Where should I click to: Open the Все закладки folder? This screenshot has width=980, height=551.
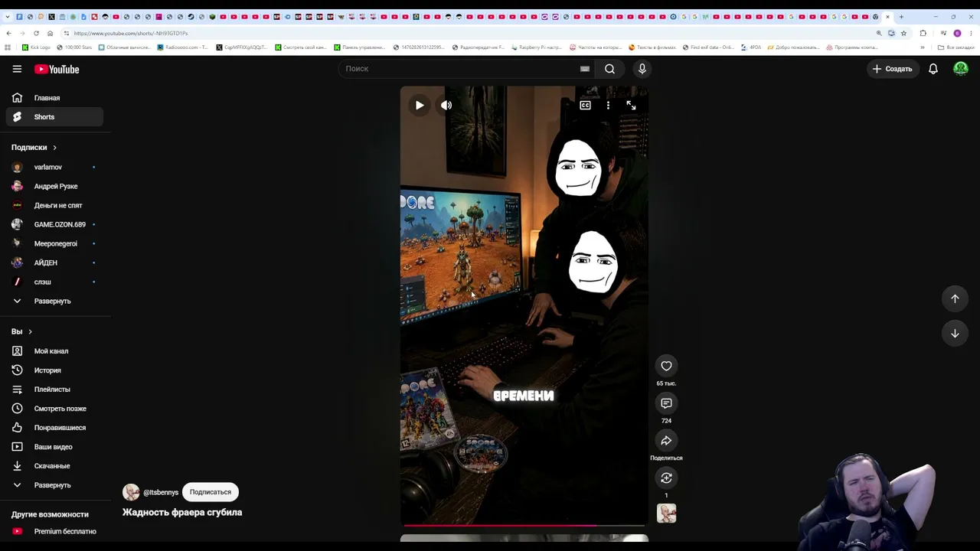tap(956, 47)
